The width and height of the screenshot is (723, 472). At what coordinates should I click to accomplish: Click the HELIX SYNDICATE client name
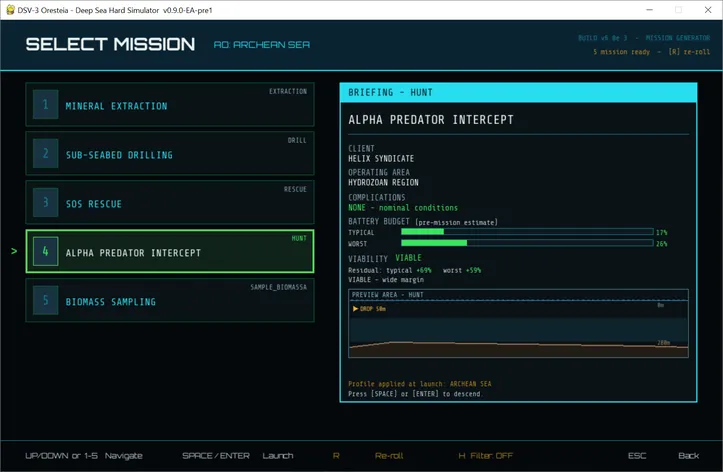click(381, 159)
